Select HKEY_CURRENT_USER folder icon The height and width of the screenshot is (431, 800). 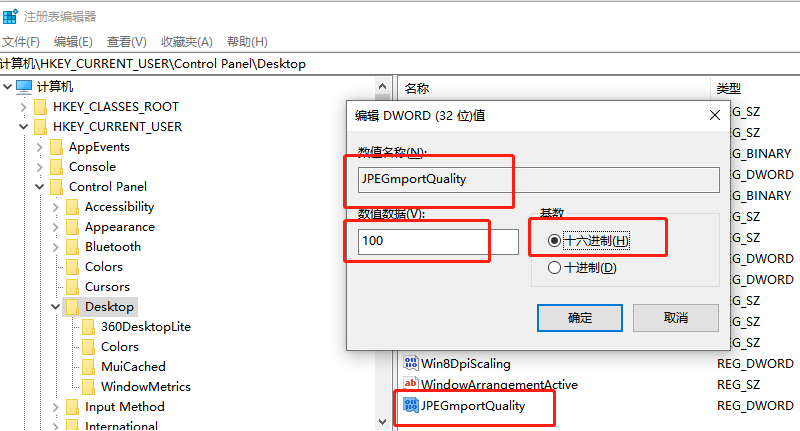click(40, 126)
